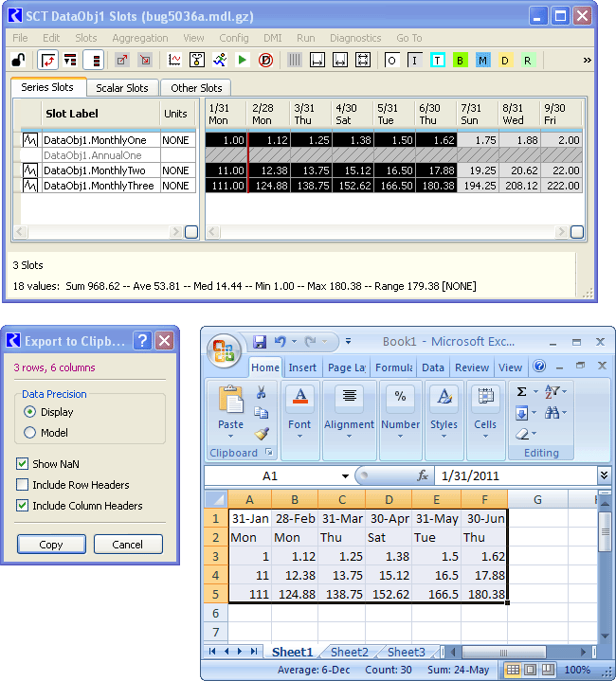This screenshot has height=681, width=616.
Task: Click the red row detail toolbar icon
Action: [x=94, y=61]
